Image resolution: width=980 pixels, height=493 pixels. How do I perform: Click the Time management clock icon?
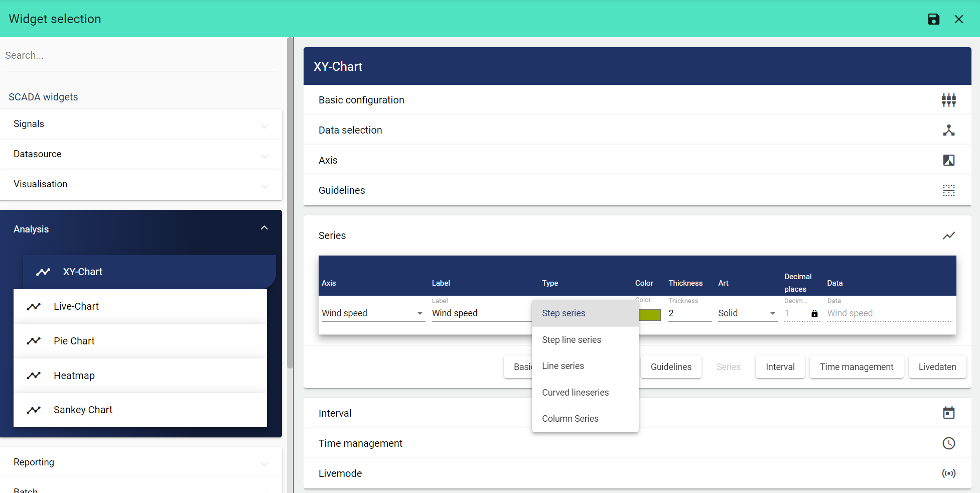tap(948, 443)
